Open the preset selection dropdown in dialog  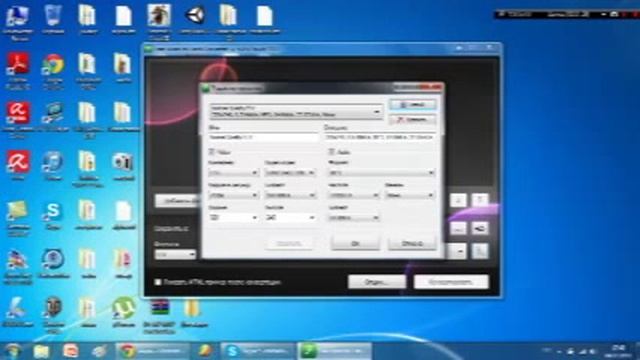point(296,111)
